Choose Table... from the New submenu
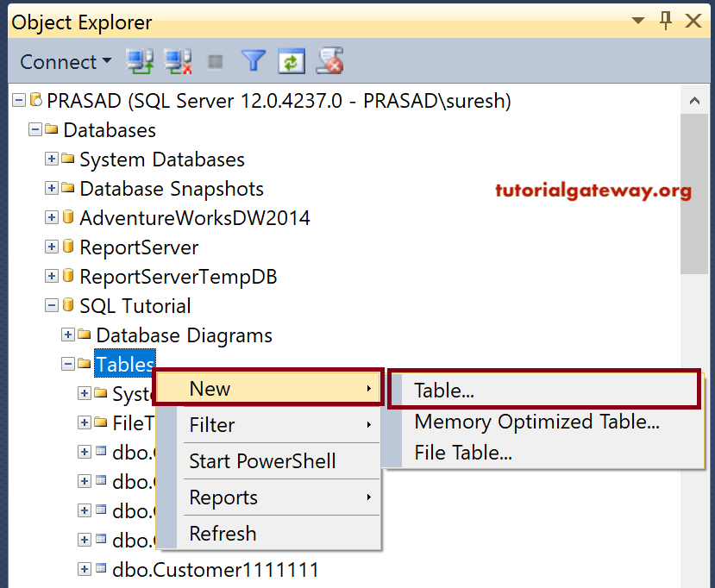This screenshot has height=588, width=715. [x=544, y=391]
